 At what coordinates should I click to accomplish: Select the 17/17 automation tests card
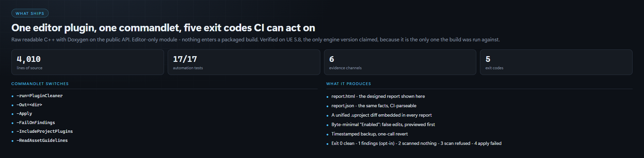[x=244, y=62]
